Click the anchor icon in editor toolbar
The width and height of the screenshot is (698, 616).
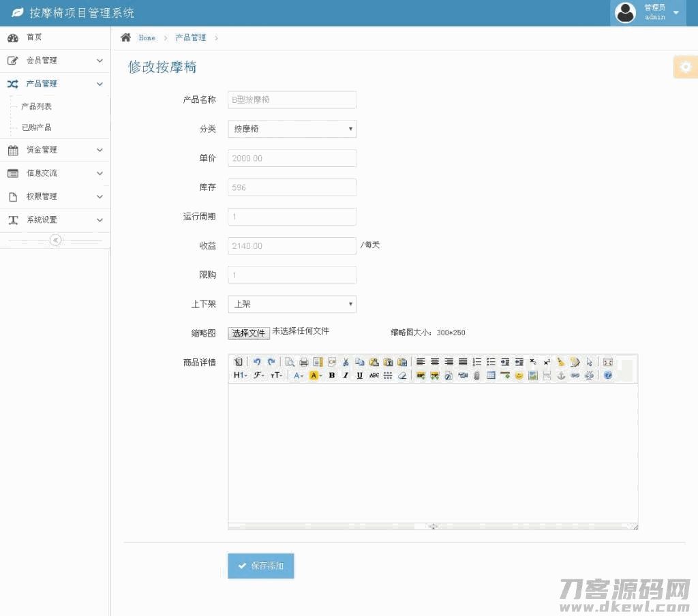click(x=561, y=375)
